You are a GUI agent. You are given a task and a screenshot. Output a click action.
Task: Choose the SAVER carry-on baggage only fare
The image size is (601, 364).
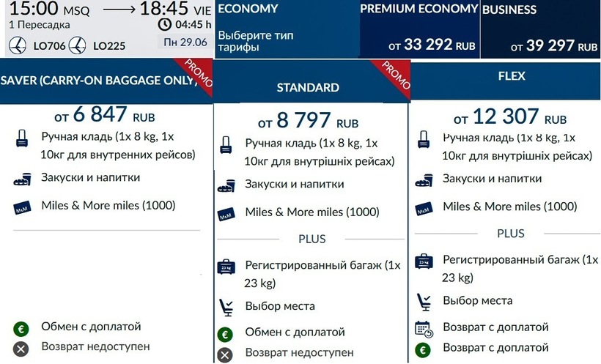pos(99,81)
